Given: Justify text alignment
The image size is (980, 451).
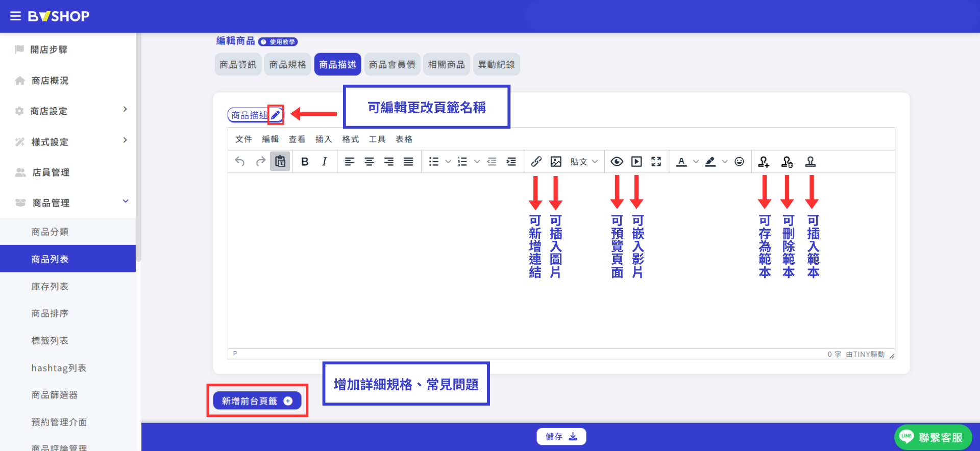Looking at the screenshot, I should tap(409, 162).
